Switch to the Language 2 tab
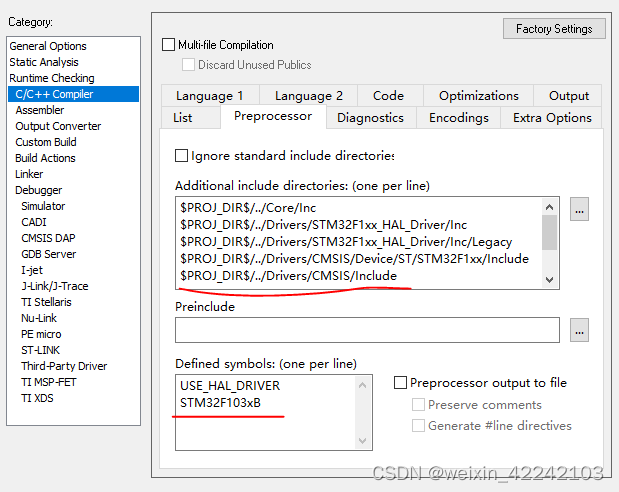619x492 pixels. coord(309,96)
